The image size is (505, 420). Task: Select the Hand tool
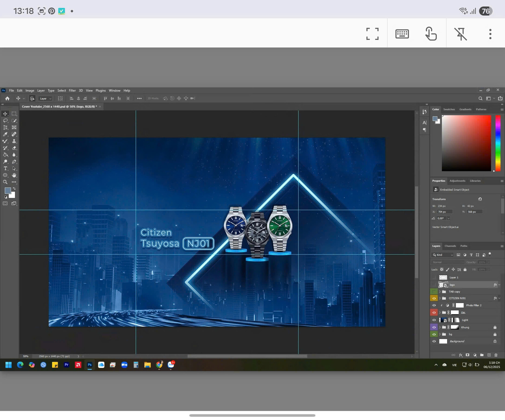click(14, 175)
